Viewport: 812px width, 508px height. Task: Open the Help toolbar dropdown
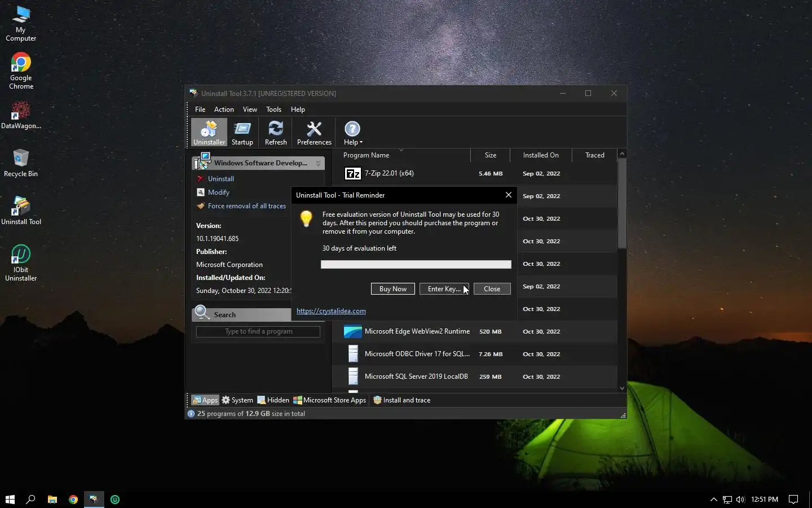353,133
